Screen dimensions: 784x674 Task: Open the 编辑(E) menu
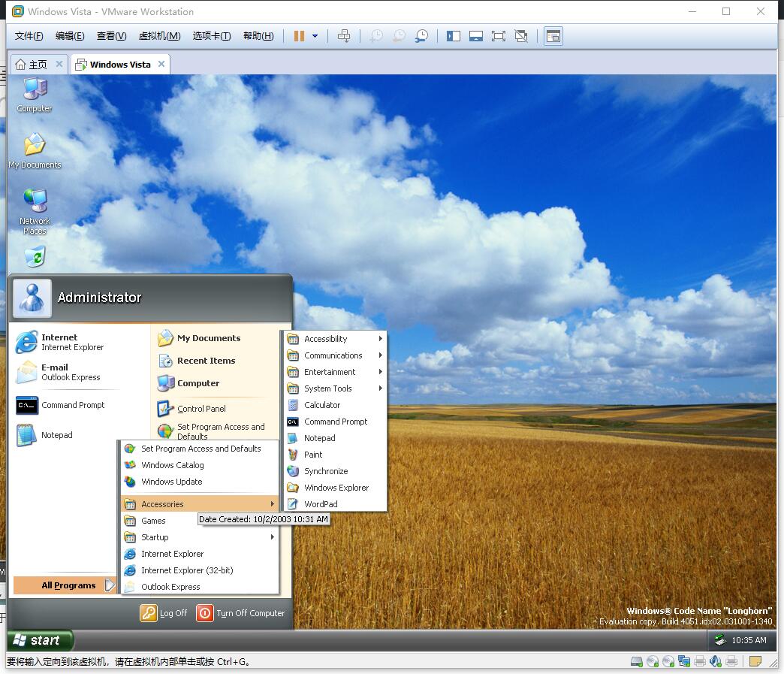click(70, 36)
